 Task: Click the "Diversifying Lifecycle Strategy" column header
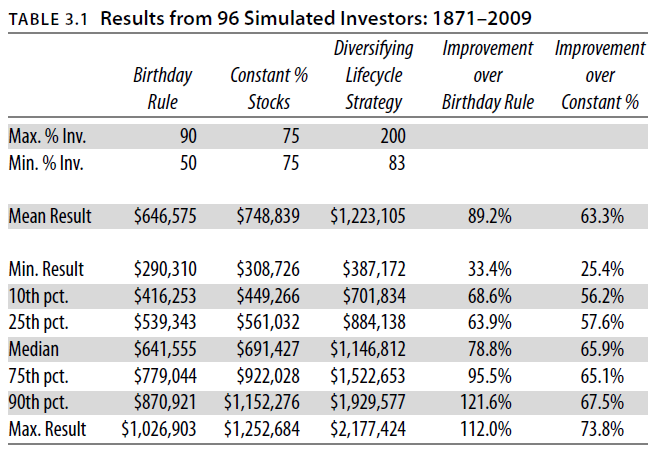368,75
